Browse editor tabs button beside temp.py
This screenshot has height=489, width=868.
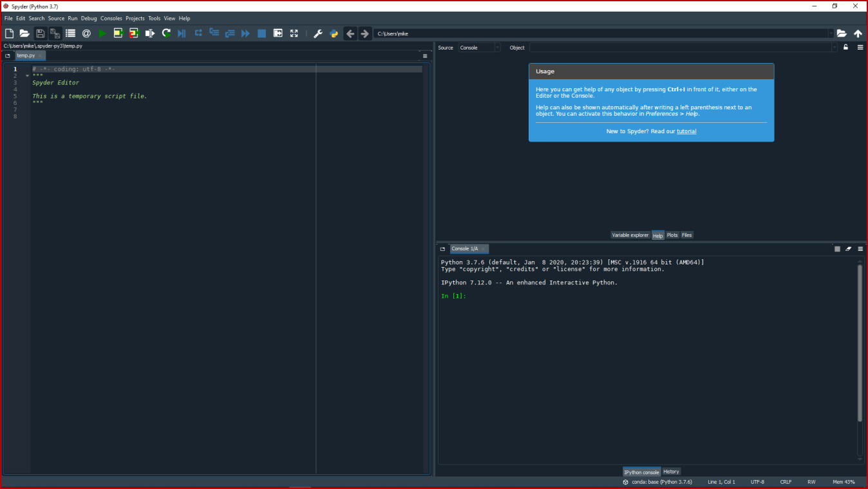pyautogui.click(x=8, y=56)
